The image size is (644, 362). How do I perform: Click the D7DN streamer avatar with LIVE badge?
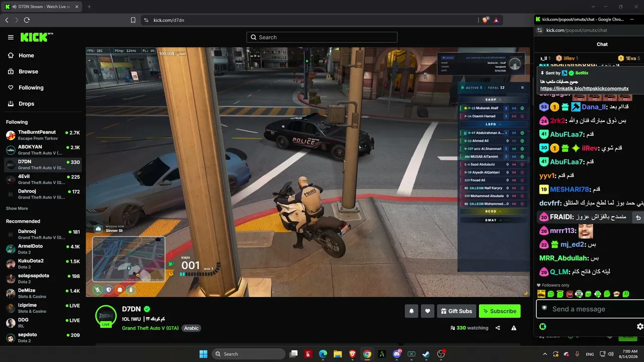pyautogui.click(x=106, y=316)
